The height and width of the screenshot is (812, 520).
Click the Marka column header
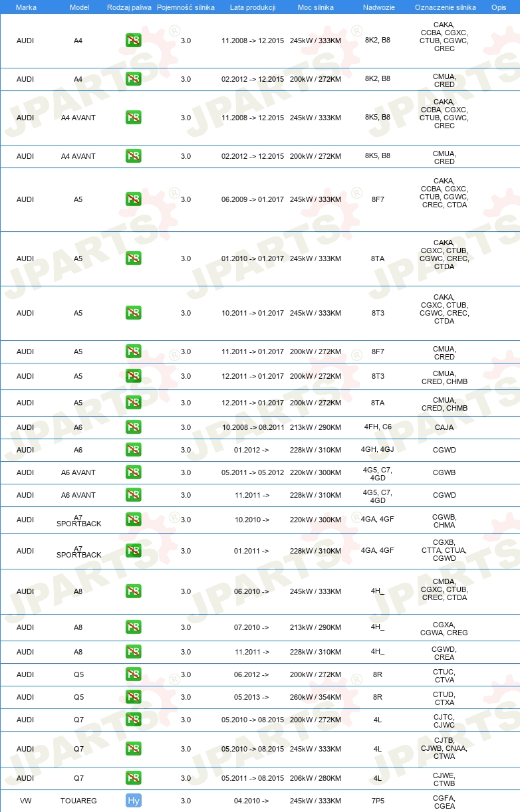pyautogui.click(x=26, y=7)
